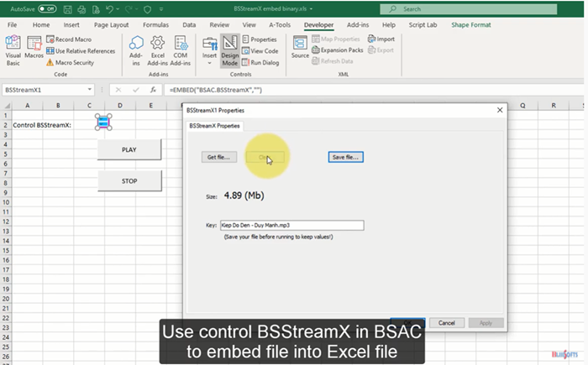Open control Properties in ribbon
588x365 pixels.
[x=260, y=39]
